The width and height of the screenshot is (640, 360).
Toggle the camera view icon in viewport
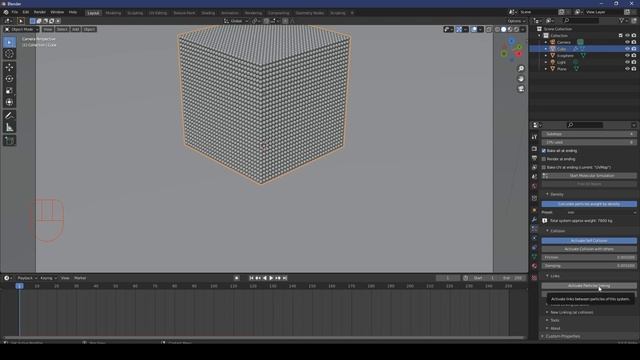(x=521, y=89)
